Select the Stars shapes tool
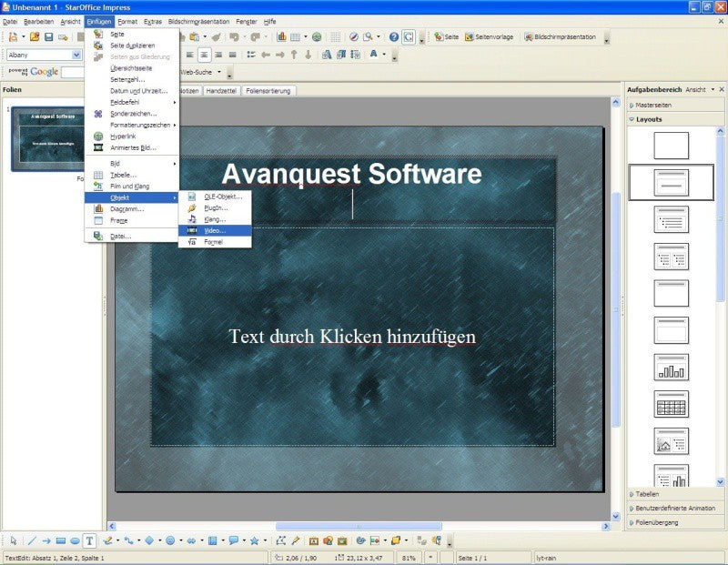The image size is (728, 565). pyautogui.click(x=255, y=540)
